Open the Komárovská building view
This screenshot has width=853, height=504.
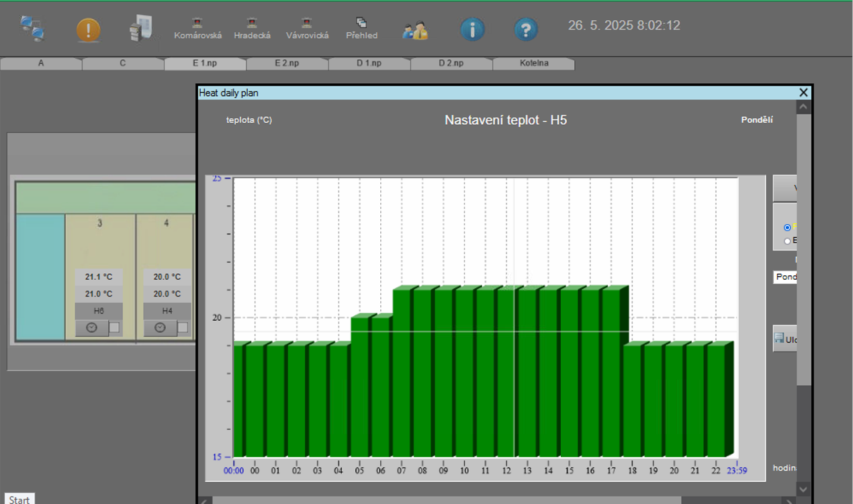point(197,29)
